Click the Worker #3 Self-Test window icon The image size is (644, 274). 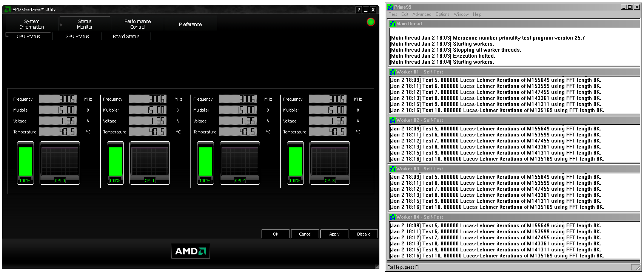(393, 169)
